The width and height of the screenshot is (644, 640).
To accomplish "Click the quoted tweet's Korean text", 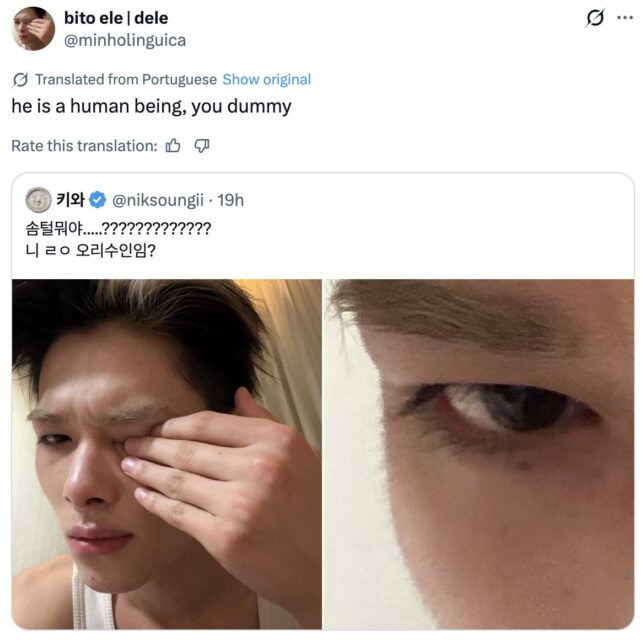I will (118, 238).
